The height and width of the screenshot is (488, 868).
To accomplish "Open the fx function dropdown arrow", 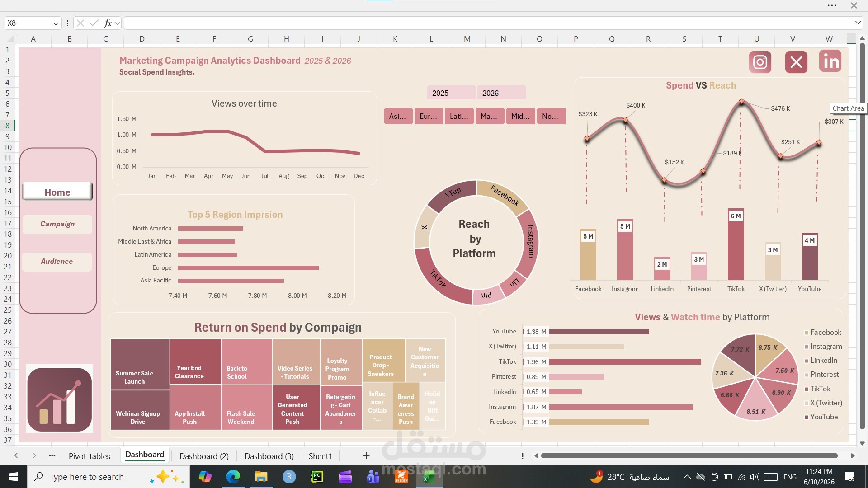I will [x=118, y=23].
